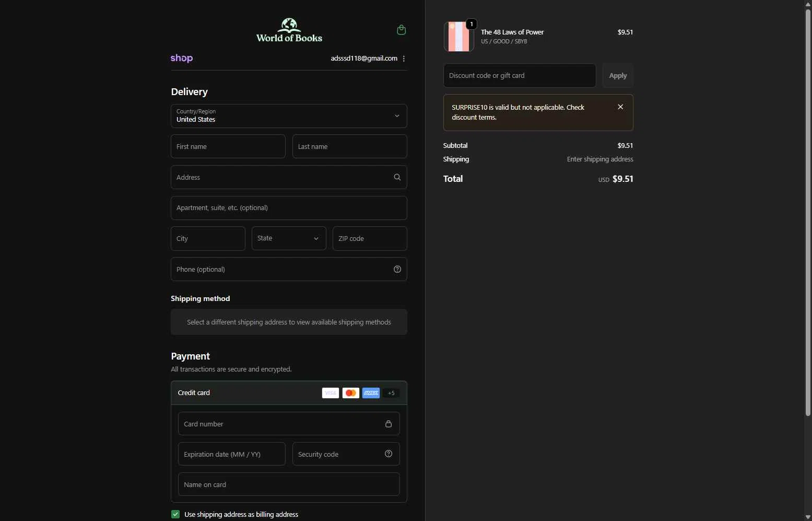
Task: Click the Enter shipping address text
Action: click(600, 159)
